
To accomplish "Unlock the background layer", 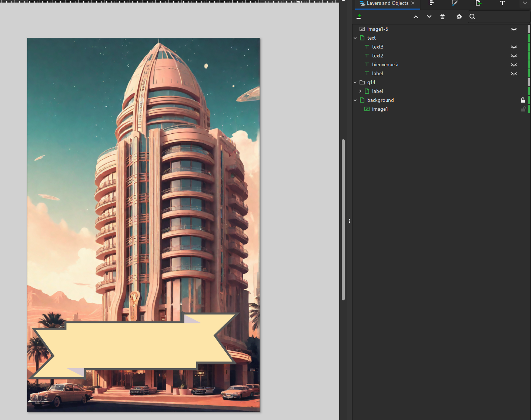I will (x=522, y=100).
